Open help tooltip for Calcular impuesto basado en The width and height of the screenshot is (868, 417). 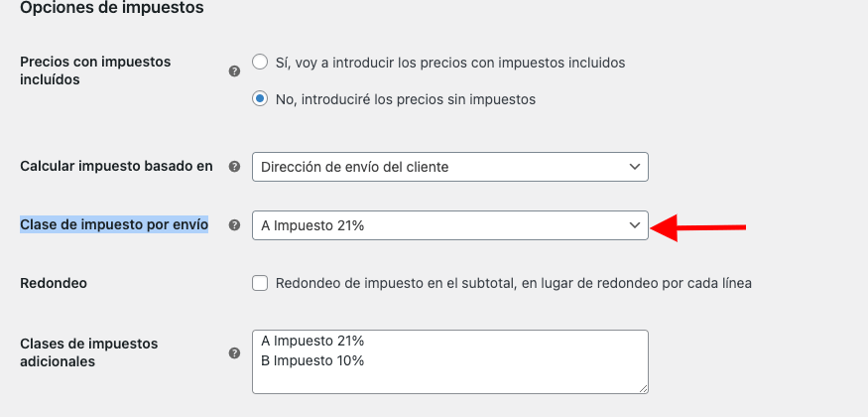(235, 167)
